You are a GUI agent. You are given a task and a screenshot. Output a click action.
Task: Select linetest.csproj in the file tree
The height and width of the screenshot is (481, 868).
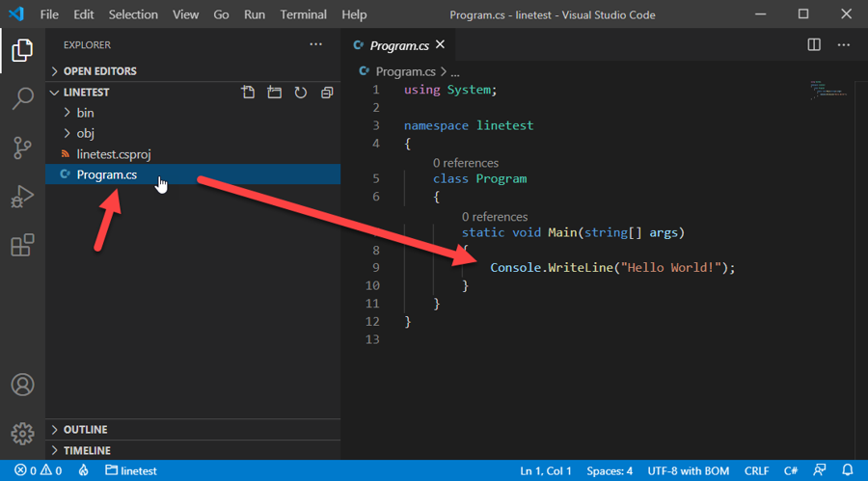coord(113,154)
